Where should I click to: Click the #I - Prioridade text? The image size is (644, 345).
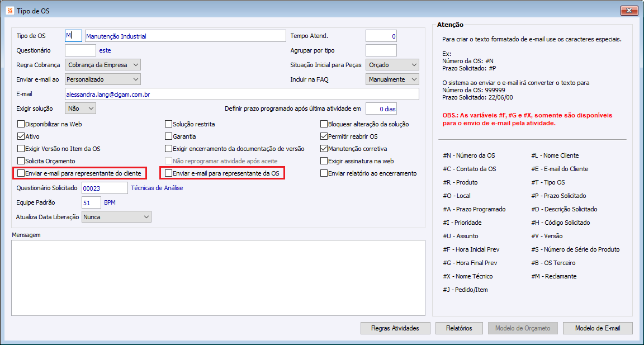pyautogui.click(x=462, y=223)
